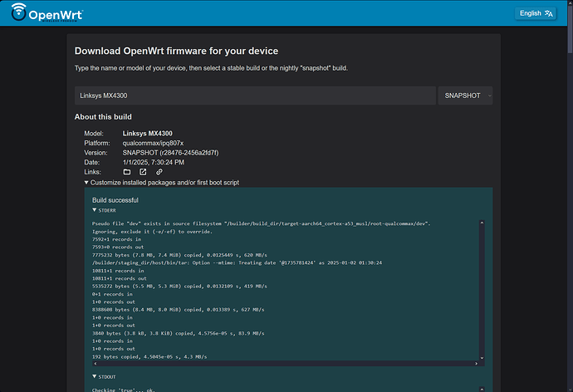Click the '10811+1 records in' log line
This screenshot has height=392, width=573.
118,271
